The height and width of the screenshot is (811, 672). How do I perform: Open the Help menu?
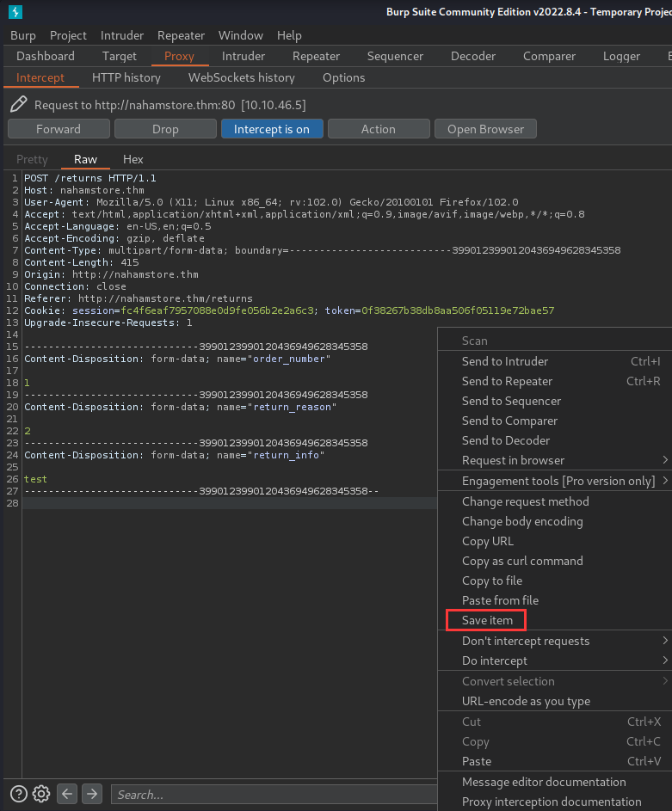[289, 35]
